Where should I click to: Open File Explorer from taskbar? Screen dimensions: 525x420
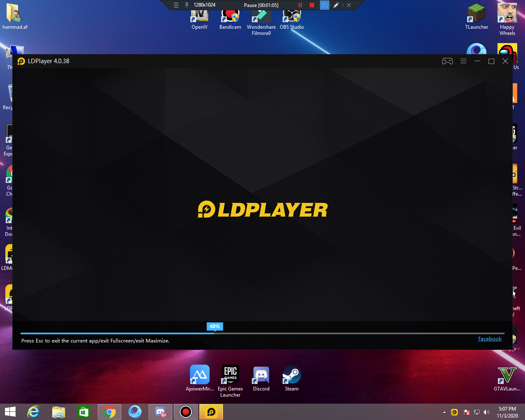pyautogui.click(x=59, y=412)
